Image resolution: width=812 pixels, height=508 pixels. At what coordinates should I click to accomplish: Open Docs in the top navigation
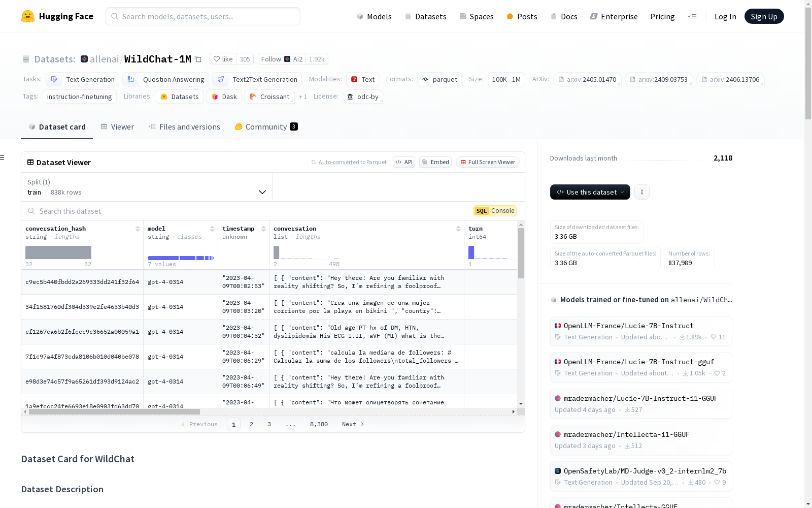[x=564, y=16]
